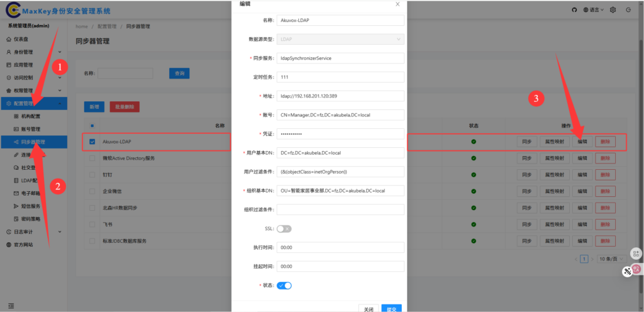Image resolution: width=644 pixels, height=312 pixels.
Task: Collapse sidebar using bottom-left menu fold icon
Action: pyautogui.click(x=11, y=306)
